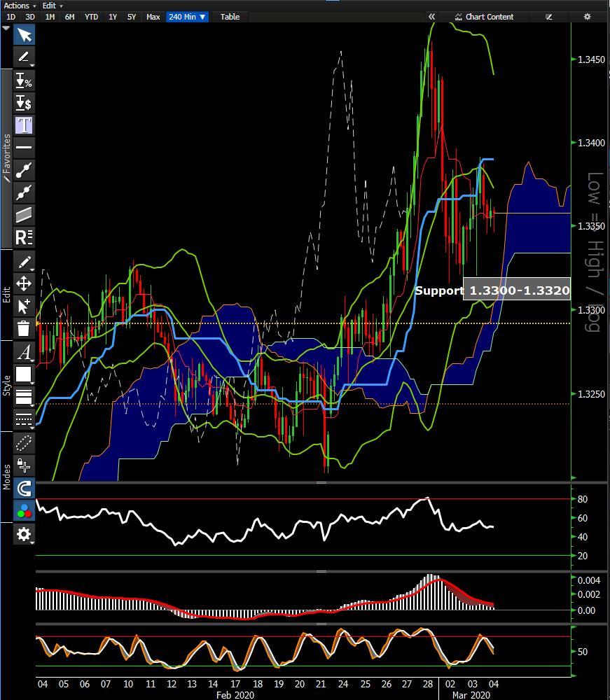Toggle the lock crosshair mode
The image size is (610, 700).
pos(24,465)
